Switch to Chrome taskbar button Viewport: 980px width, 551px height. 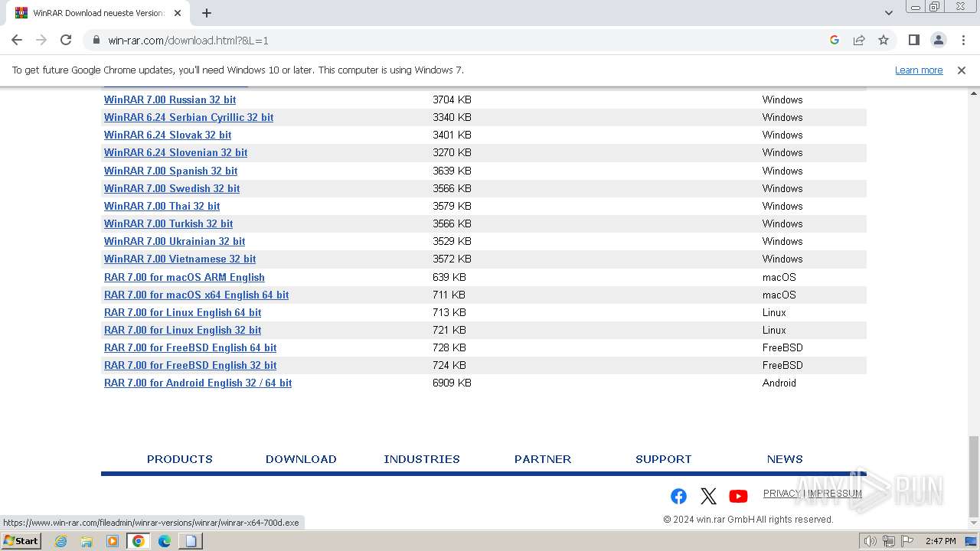point(139,541)
